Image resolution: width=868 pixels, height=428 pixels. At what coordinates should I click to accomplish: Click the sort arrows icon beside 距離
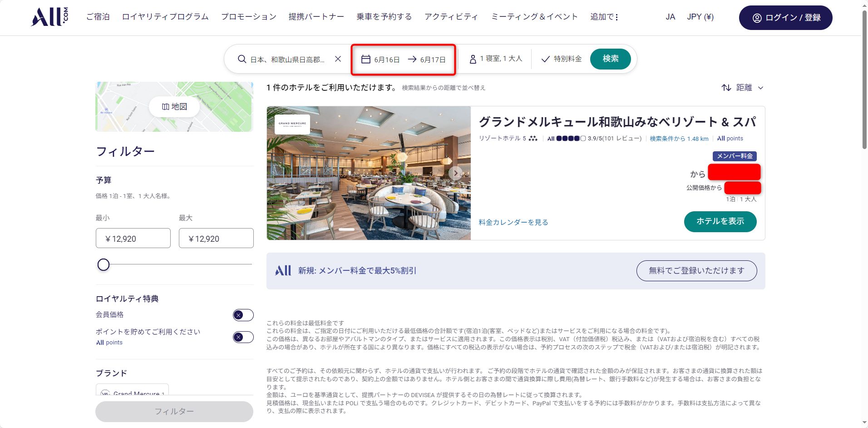(726, 88)
